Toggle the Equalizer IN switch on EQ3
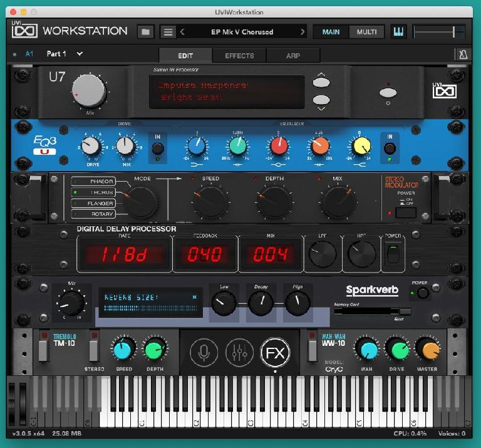 390,148
